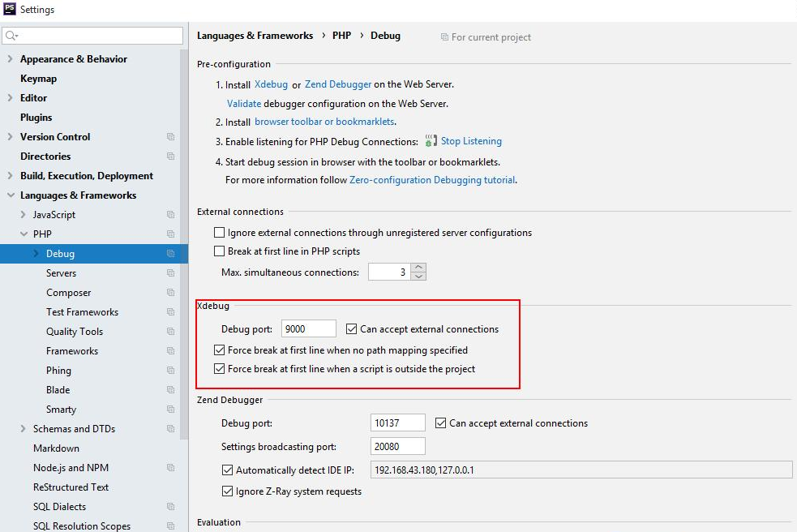Click the settings search box

92,36
